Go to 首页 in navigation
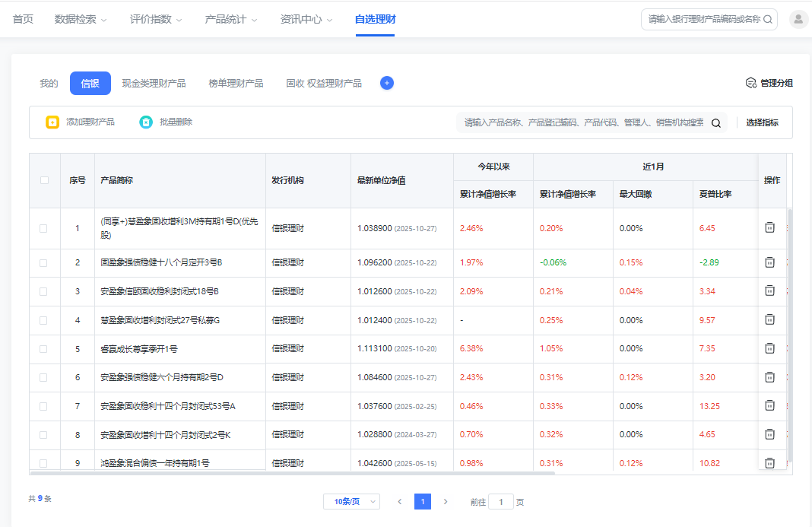The image size is (812, 527). point(23,20)
